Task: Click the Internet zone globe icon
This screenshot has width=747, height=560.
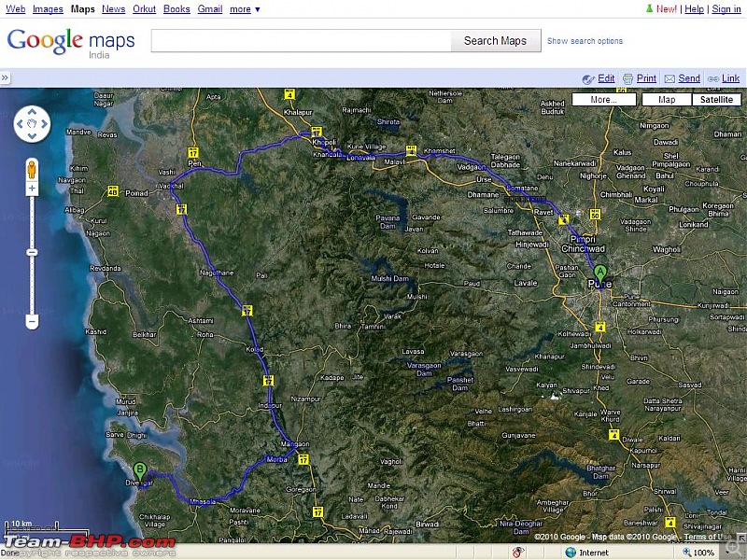Action: (571, 553)
